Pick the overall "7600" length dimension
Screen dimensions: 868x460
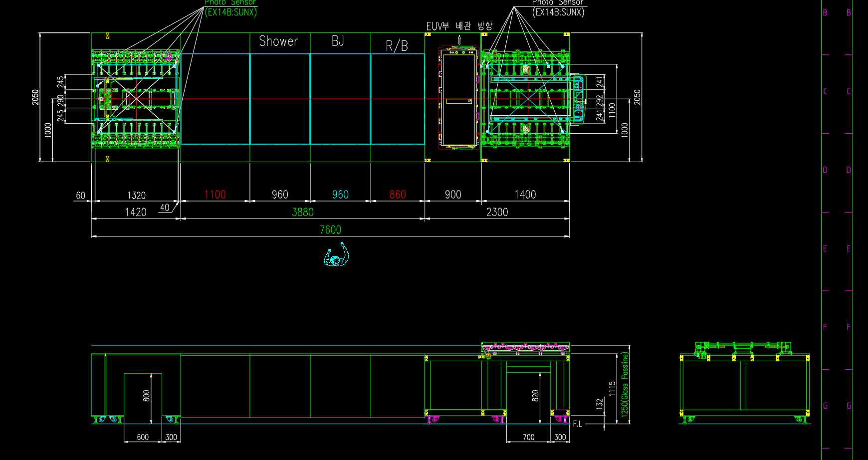330,230
